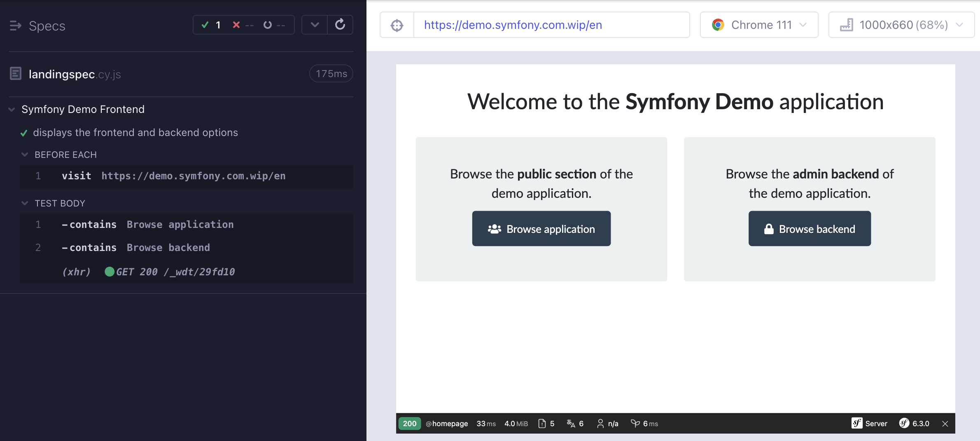Click the Browse application button
Image resolution: width=980 pixels, height=441 pixels.
[541, 228]
